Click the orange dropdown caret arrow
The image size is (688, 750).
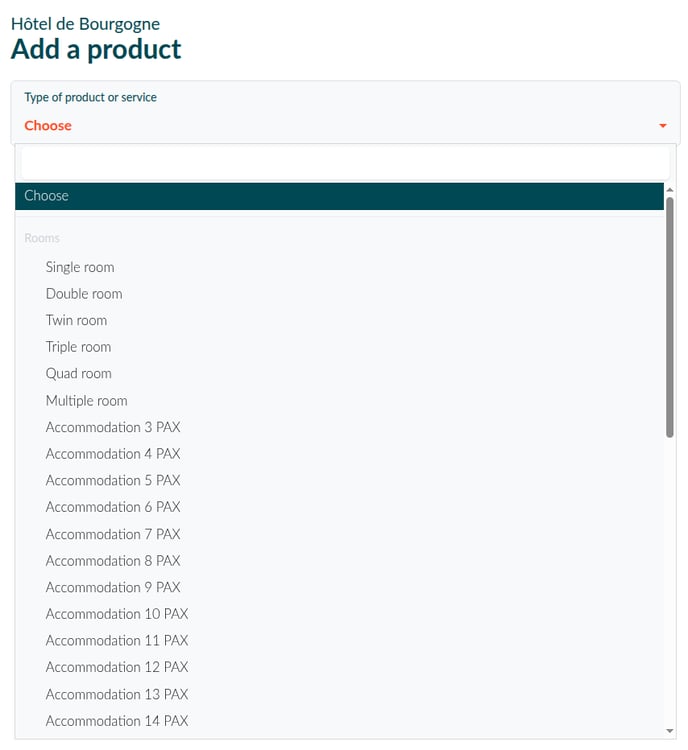point(663,126)
